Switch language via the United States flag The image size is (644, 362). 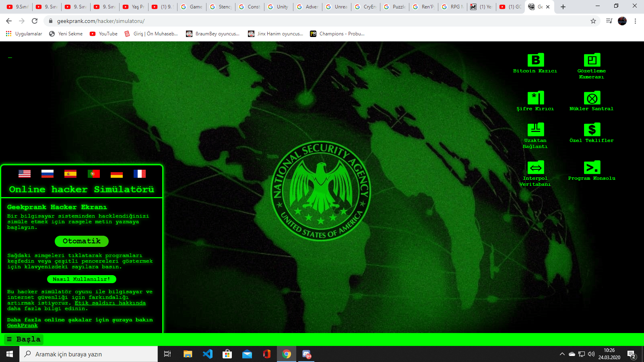tap(25, 174)
